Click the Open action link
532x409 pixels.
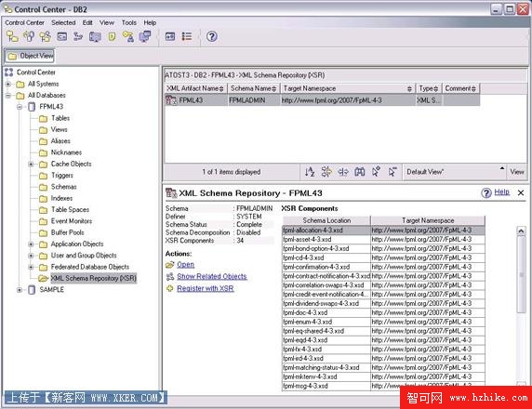[186, 265]
